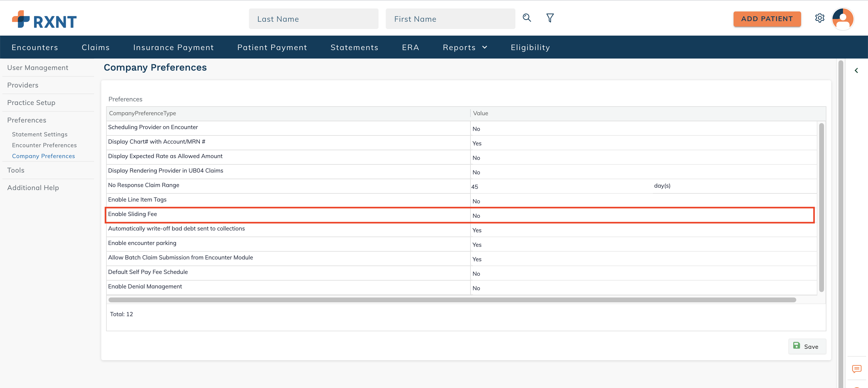Viewport: 868px width, 388px height.
Task: Focus the First Name search field
Action: (450, 19)
